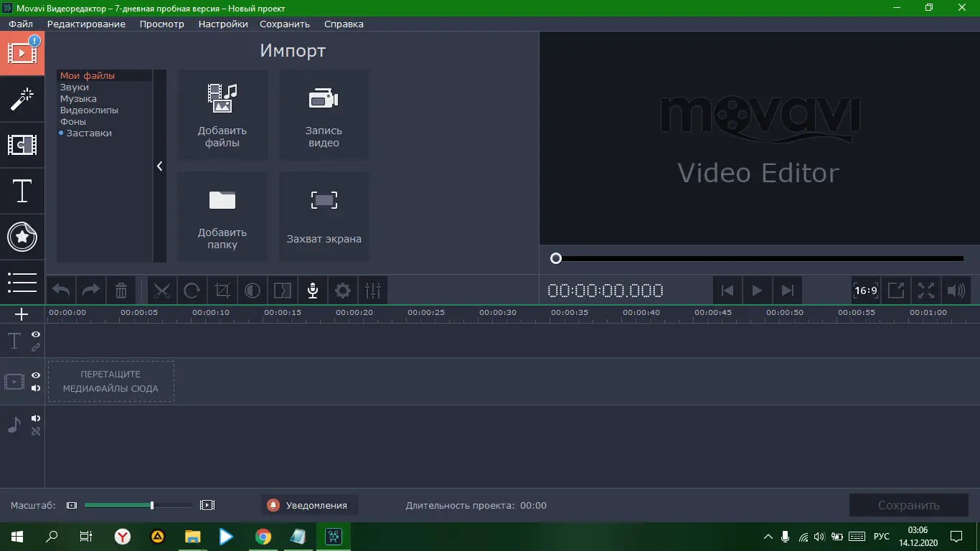This screenshot has width=980, height=551.
Task: Click zoom in icon right of scale slider
Action: coord(207,505)
